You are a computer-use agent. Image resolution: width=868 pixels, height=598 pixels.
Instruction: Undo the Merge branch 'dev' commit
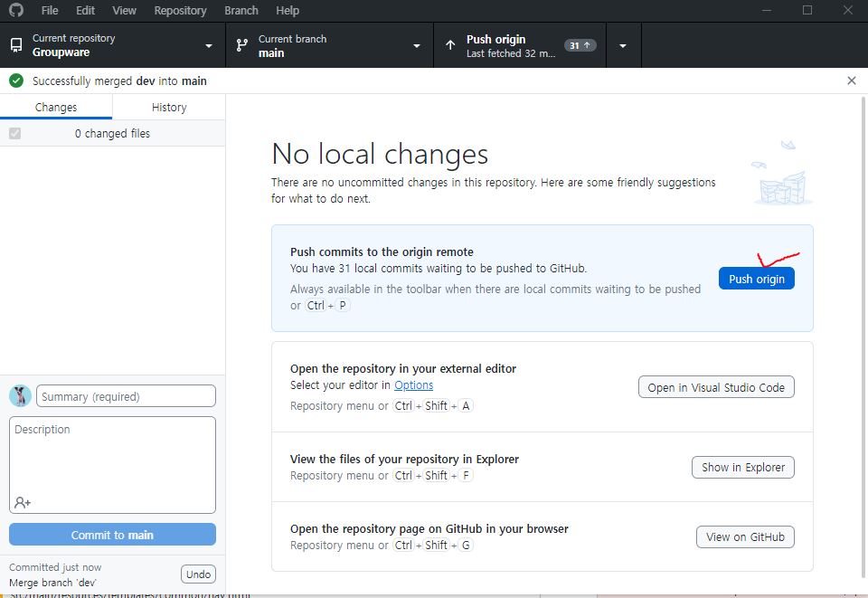tap(198, 574)
